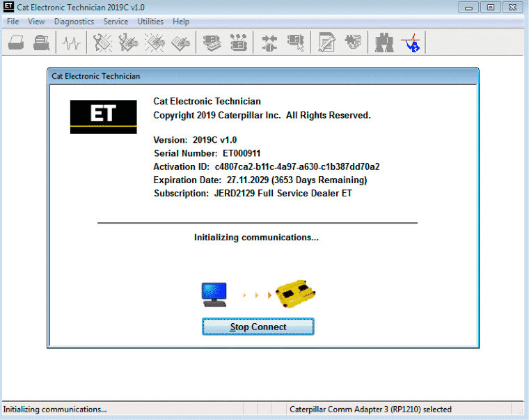The image size is (529, 420).
Task: Click the blue and red graph icon
Action: 411,43
